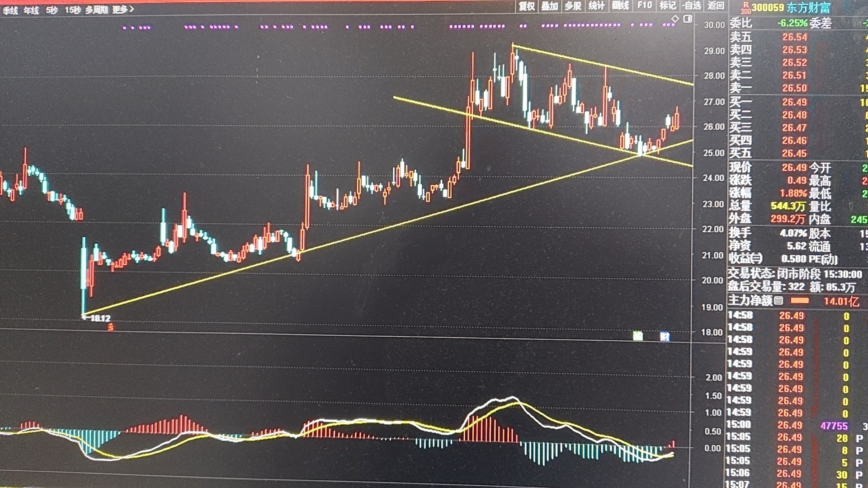The image size is (868, 488).
Task: Open the 多周期 multi-period view
Action: point(96,9)
